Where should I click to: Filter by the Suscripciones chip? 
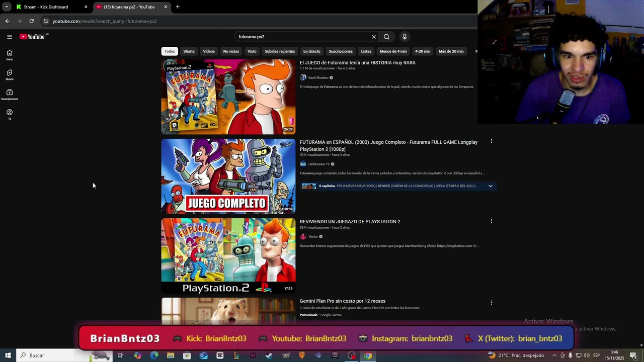tap(341, 51)
